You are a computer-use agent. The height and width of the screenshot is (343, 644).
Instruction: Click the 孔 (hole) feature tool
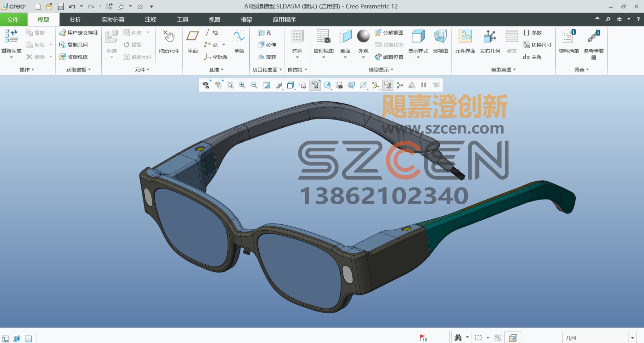[264, 33]
